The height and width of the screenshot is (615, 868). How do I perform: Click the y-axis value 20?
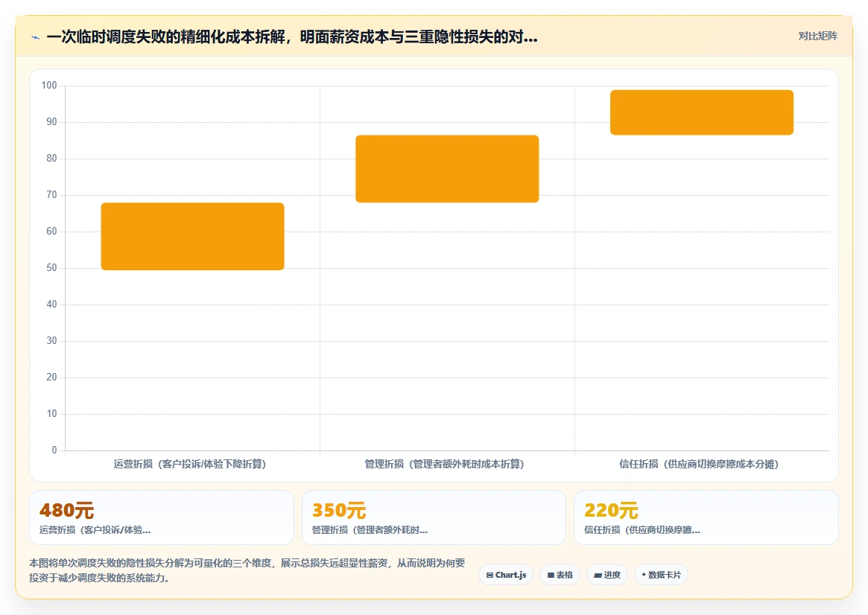51,377
